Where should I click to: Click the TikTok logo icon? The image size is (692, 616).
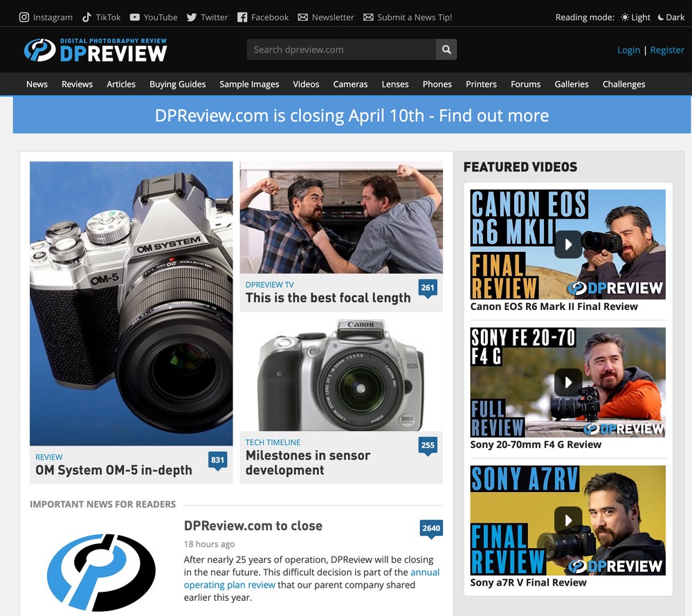pos(86,17)
